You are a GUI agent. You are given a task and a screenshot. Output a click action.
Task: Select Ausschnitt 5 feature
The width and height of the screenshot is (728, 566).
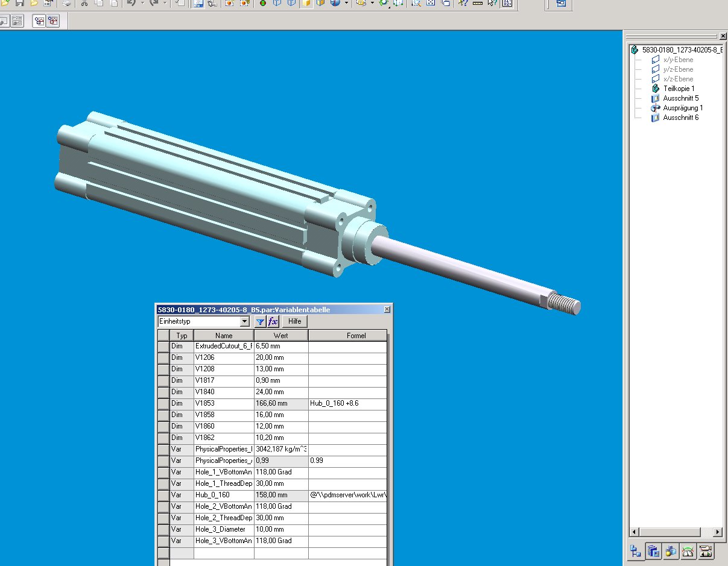coord(680,98)
